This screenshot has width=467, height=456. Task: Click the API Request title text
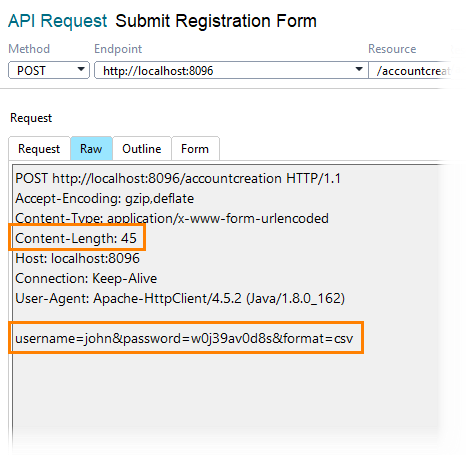(58, 21)
